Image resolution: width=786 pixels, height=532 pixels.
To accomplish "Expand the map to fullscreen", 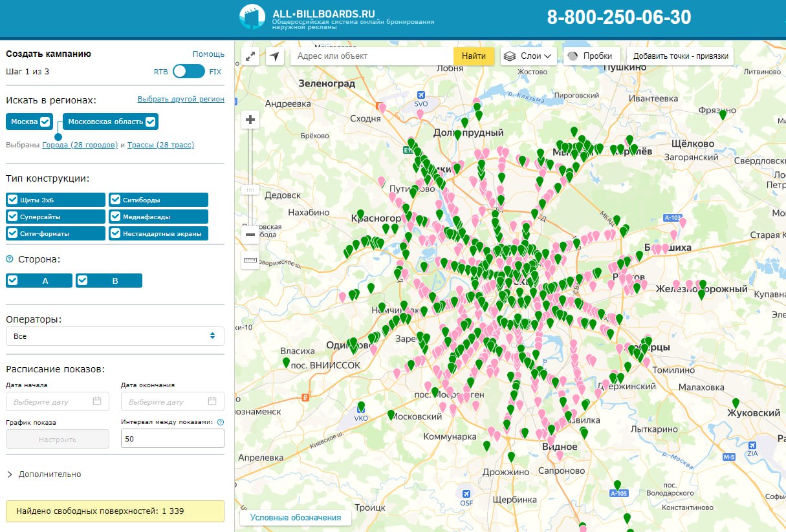I will pyautogui.click(x=250, y=56).
